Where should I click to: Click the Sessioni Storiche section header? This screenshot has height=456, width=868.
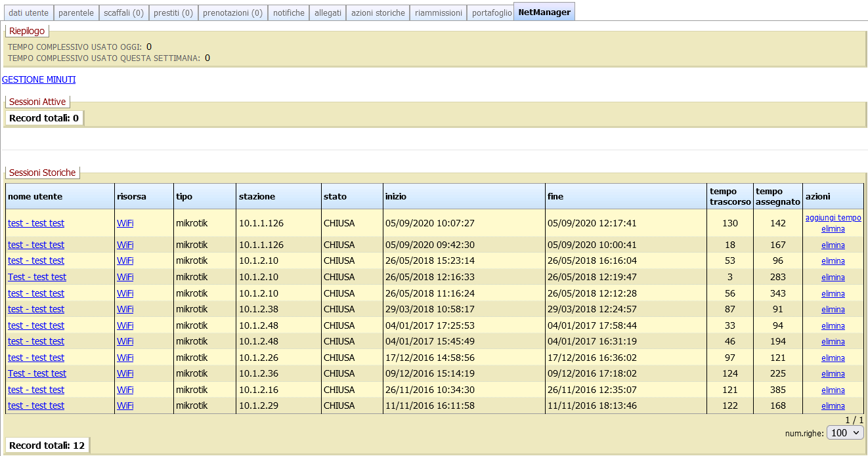[x=42, y=172]
